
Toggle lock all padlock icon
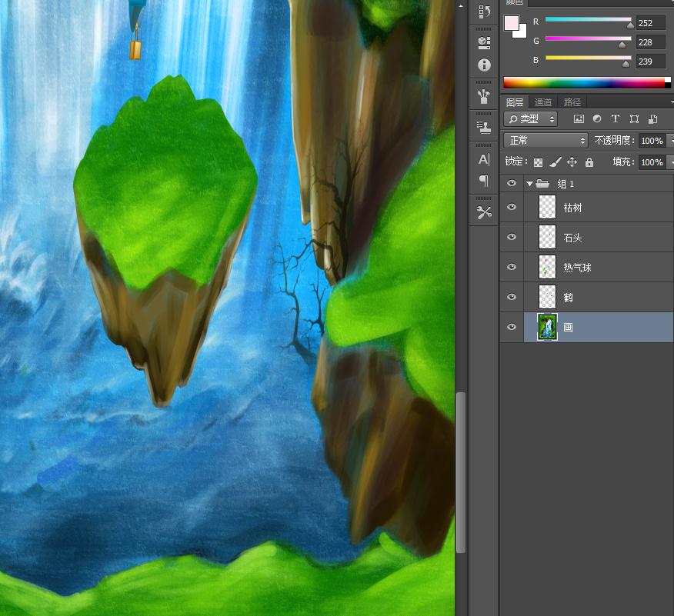click(x=589, y=162)
